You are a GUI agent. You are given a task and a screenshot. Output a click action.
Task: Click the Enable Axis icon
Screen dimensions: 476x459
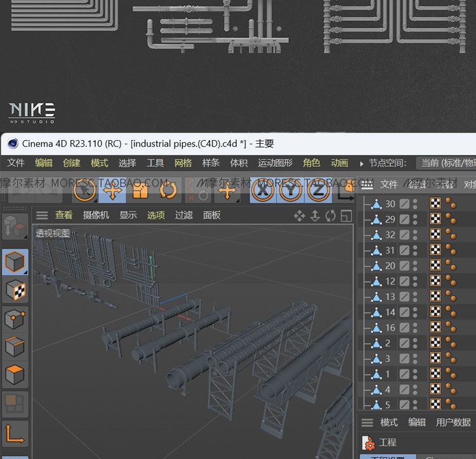click(15, 434)
